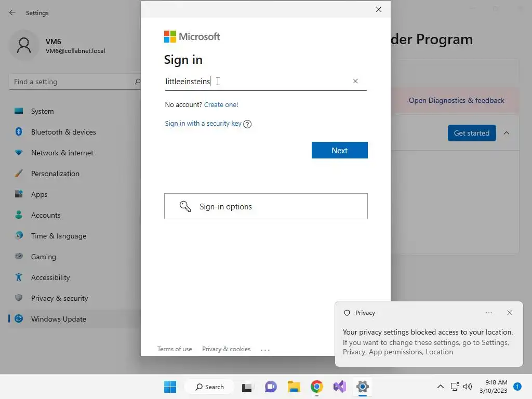Screen dimensions: 532x399
Task: Click the volume speaker tray icon
Action: coord(468,387)
